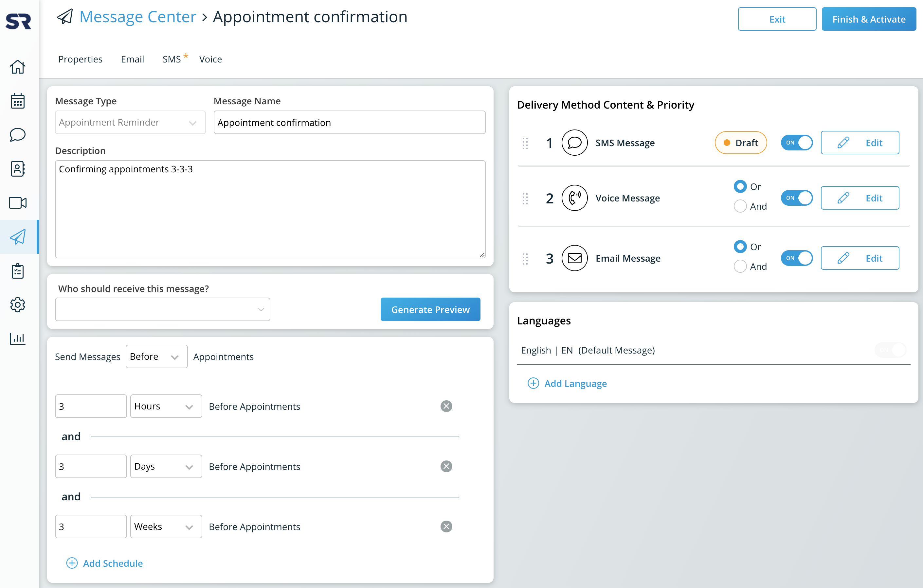The height and width of the screenshot is (588, 923).
Task: Grab the drag handle for SMS Message row
Action: coord(525,143)
